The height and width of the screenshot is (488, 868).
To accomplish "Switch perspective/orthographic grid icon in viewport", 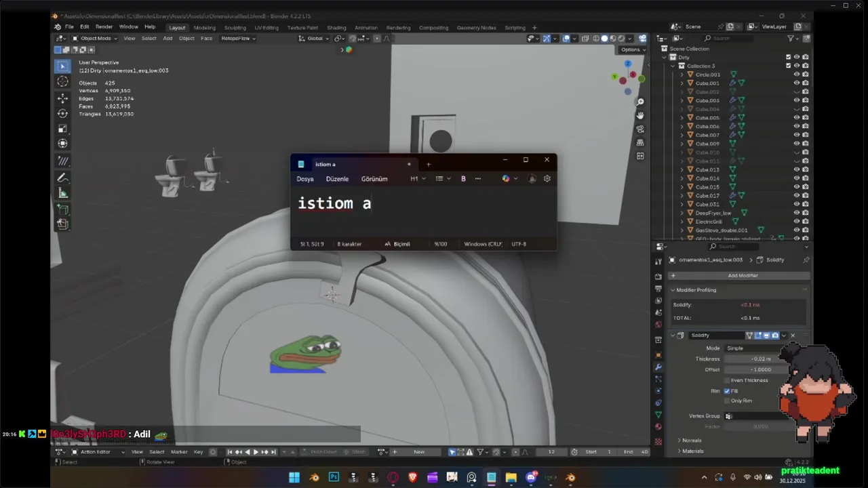I will pyautogui.click(x=640, y=142).
